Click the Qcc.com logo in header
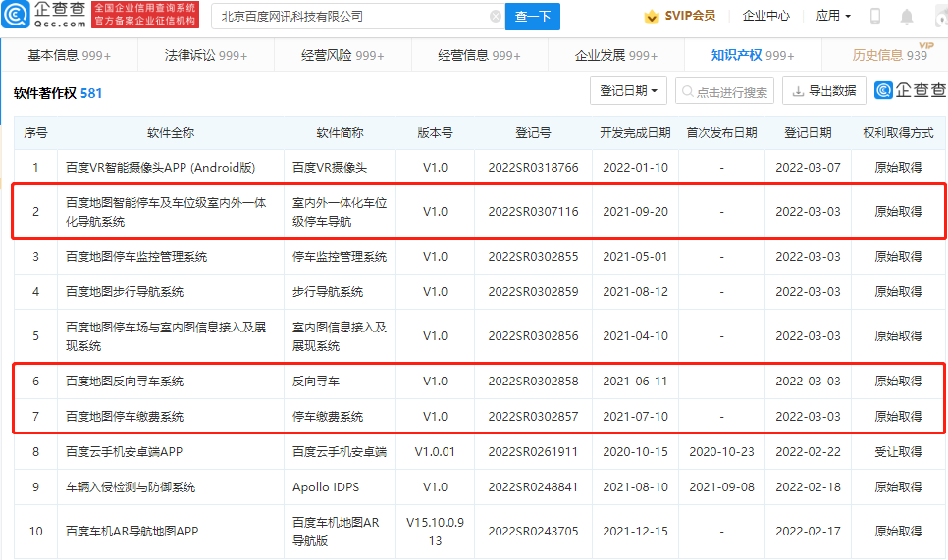 [45, 15]
